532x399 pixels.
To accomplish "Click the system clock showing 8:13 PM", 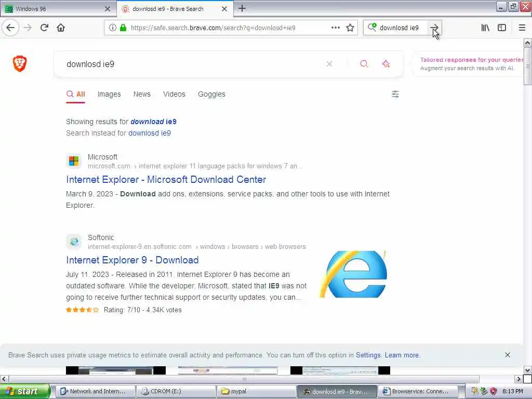I will [513, 391].
